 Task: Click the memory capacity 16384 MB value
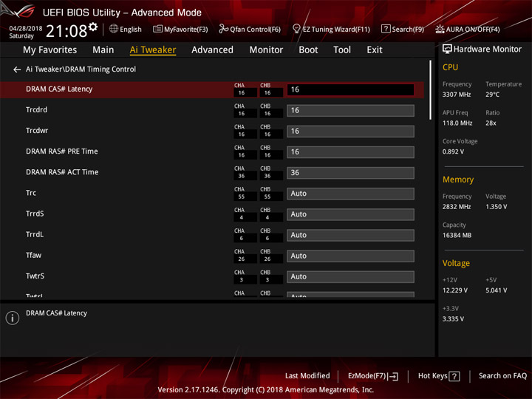[x=457, y=236]
